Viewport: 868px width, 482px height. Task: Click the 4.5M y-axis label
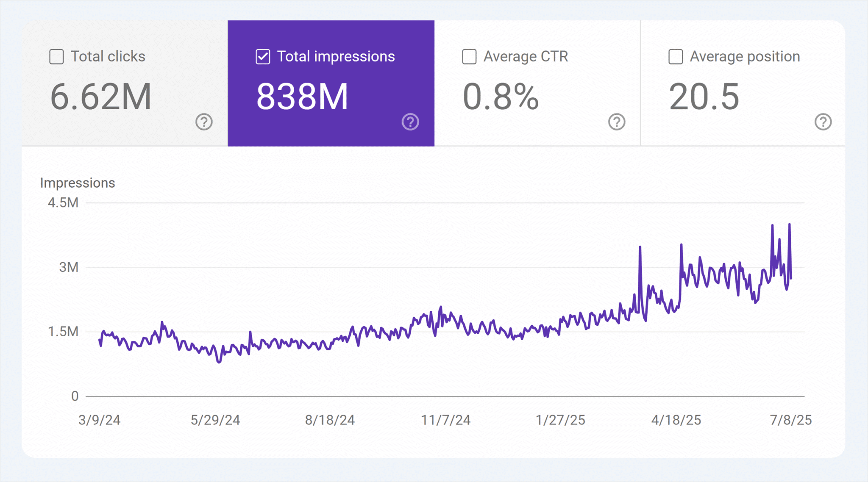pyautogui.click(x=63, y=203)
